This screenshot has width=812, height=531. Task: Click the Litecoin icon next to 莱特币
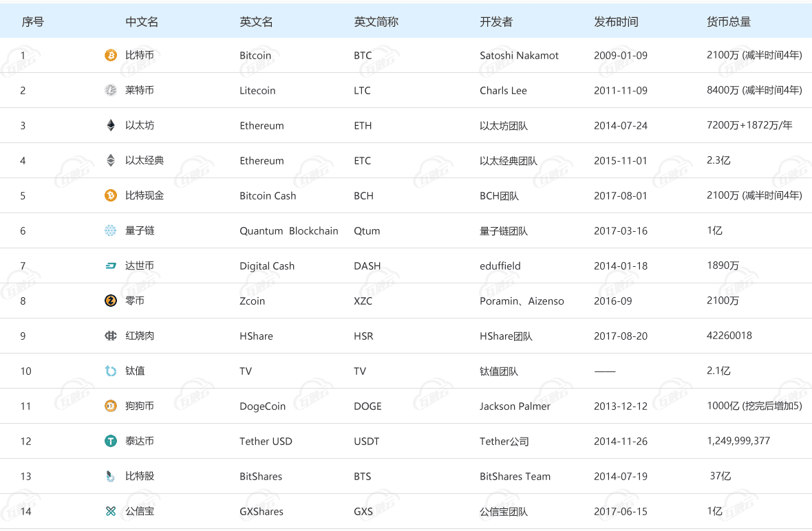tap(111, 90)
